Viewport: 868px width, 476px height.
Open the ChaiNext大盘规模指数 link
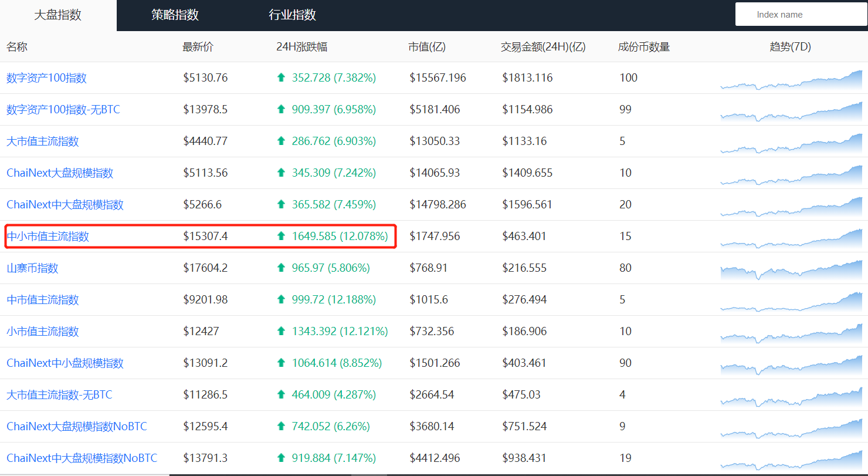coord(60,173)
